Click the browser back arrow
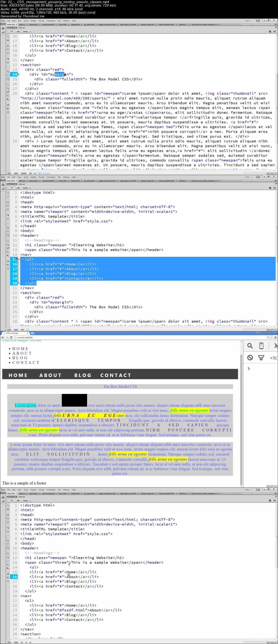Image resolution: width=278 pixels, height=644 pixels. [x=3, y=337]
